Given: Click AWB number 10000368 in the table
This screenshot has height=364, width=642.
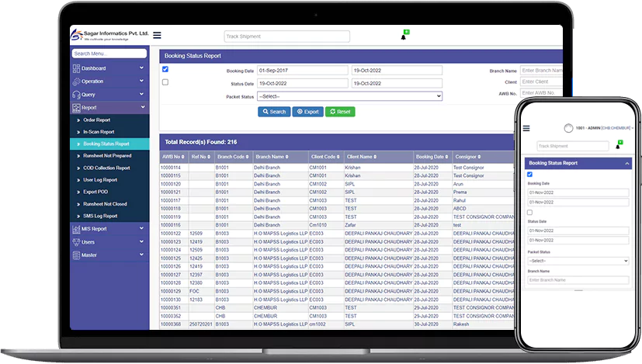Looking at the screenshot, I should pyautogui.click(x=170, y=324).
